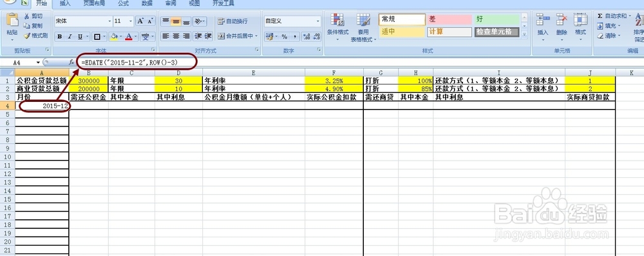Open the phonetic guide (wén) icon
The image size is (644, 256).
point(145,37)
